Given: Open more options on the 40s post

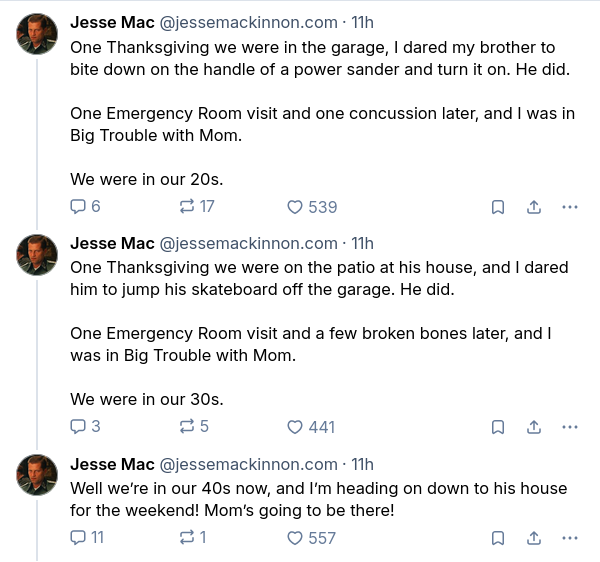Looking at the screenshot, I should pos(570,538).
